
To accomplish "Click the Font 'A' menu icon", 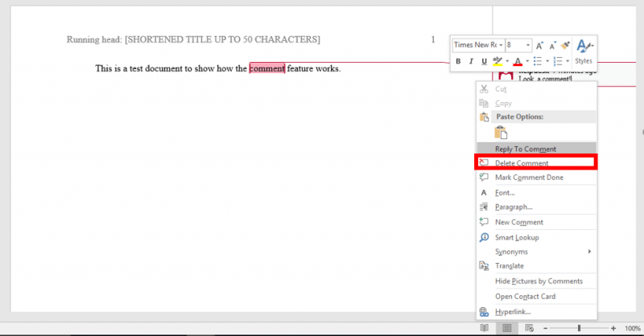I will 484,192.
